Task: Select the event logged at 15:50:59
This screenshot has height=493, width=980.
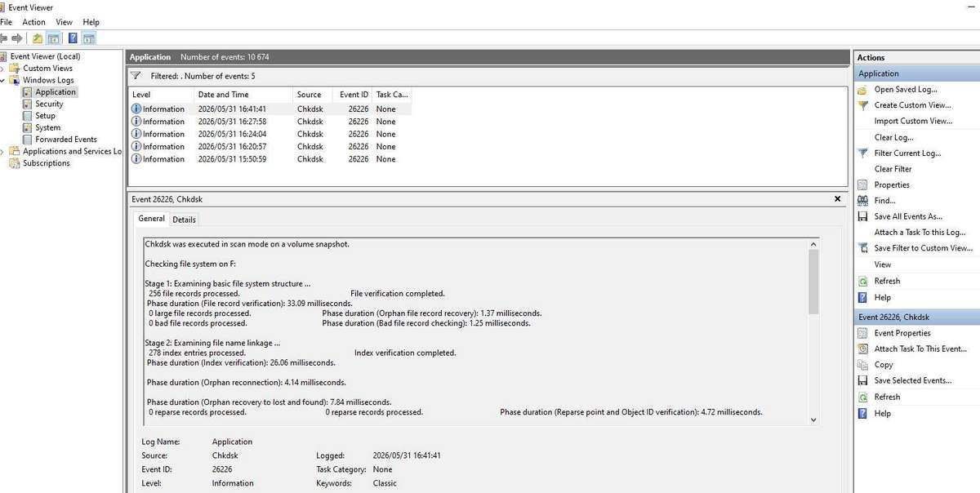Action: [270, 159]
